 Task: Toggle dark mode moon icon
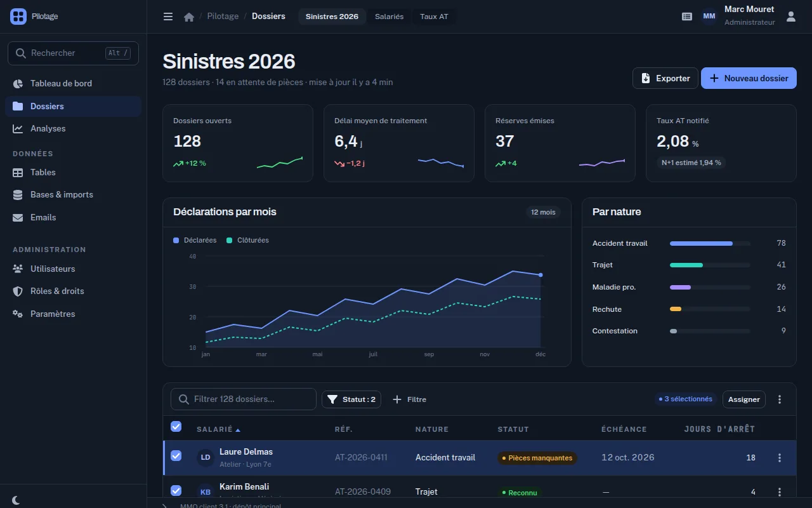coord(16,500)
